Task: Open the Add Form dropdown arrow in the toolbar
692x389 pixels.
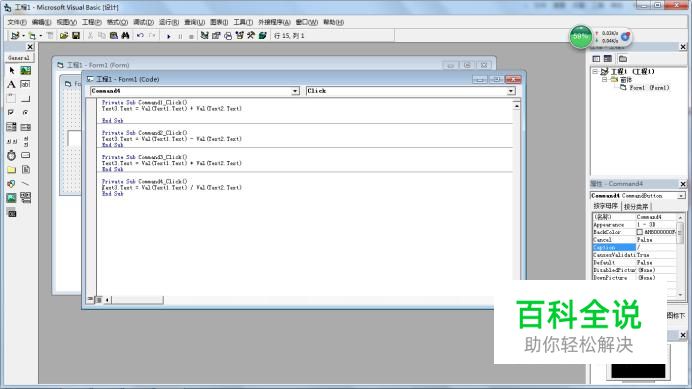Action: (x=41, y=36)
